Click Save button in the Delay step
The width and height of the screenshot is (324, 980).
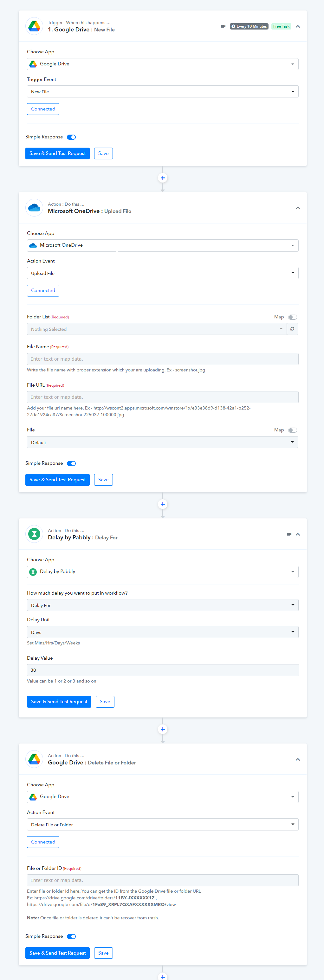105,702
